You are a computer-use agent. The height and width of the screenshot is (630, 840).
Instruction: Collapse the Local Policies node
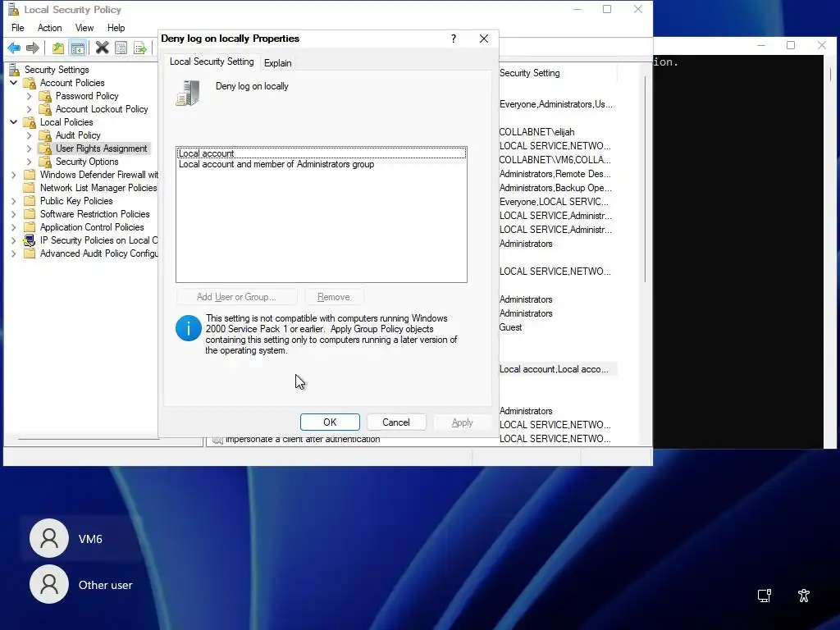pyautogui.click(x=14, y=122)
